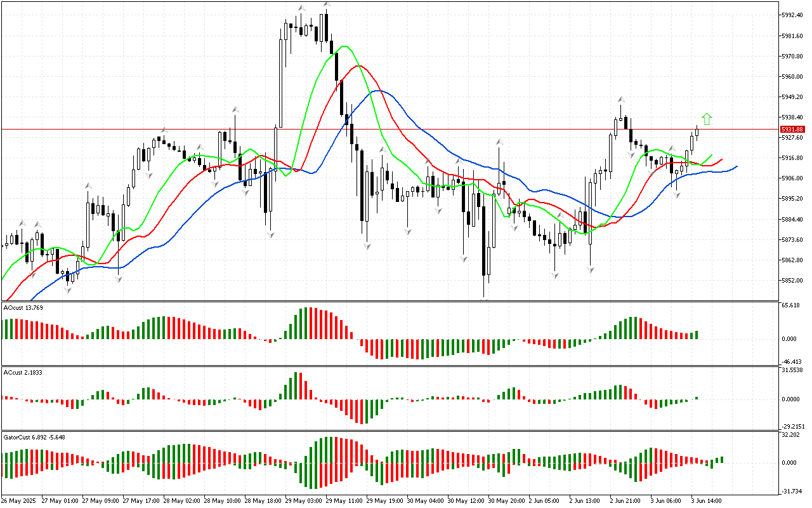Click the AOcust 13.769 indicator label
The width and height of the screenshot is (812, 508).
point(23,307)
